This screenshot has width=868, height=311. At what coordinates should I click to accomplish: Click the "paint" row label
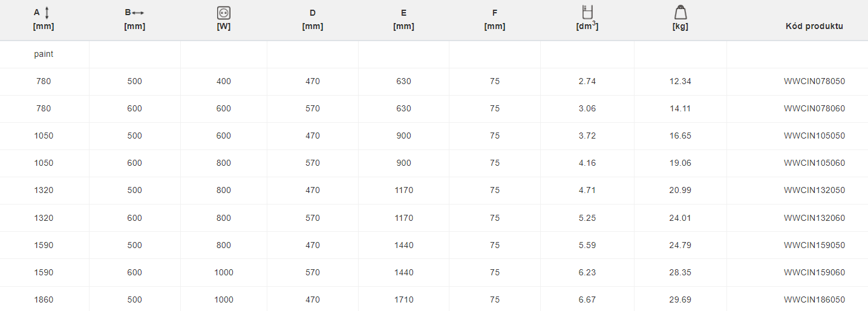click(44, 54)
